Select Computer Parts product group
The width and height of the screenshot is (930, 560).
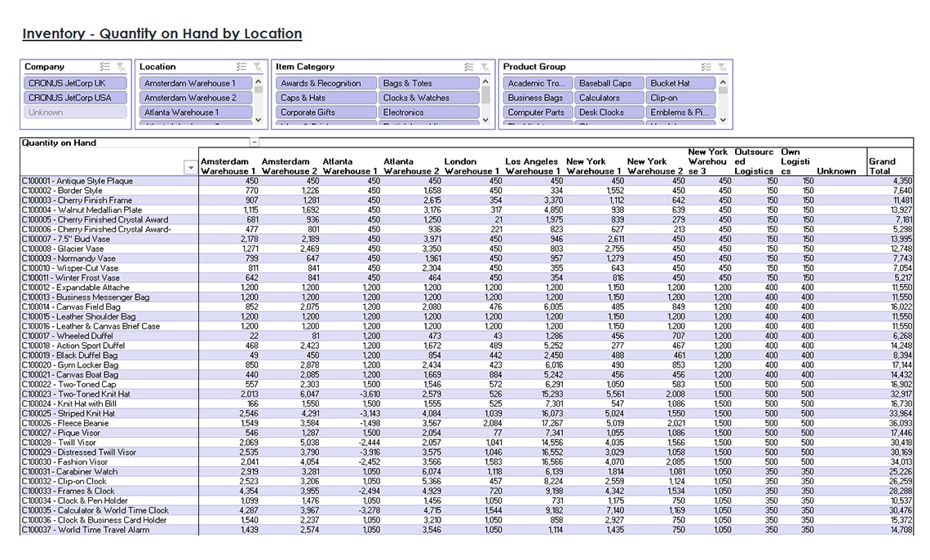[538, 112]
